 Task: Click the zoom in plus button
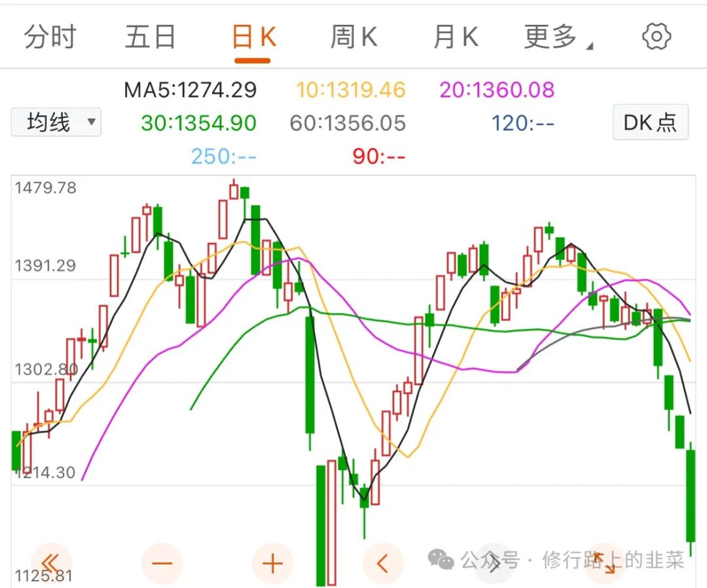272,562
